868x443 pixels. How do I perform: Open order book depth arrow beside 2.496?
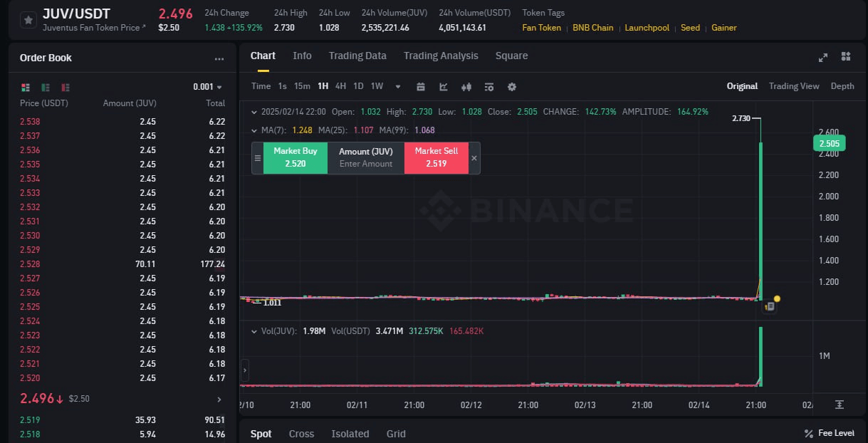219,400
